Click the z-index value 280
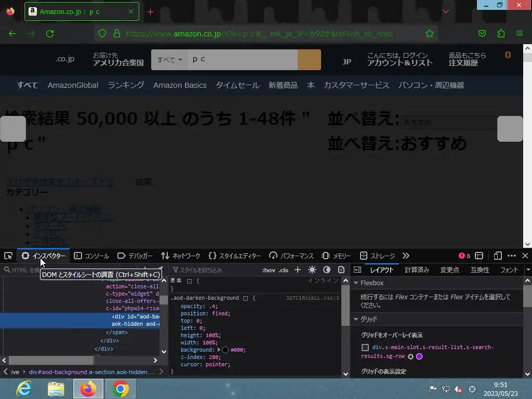 [x=212, y=357]
